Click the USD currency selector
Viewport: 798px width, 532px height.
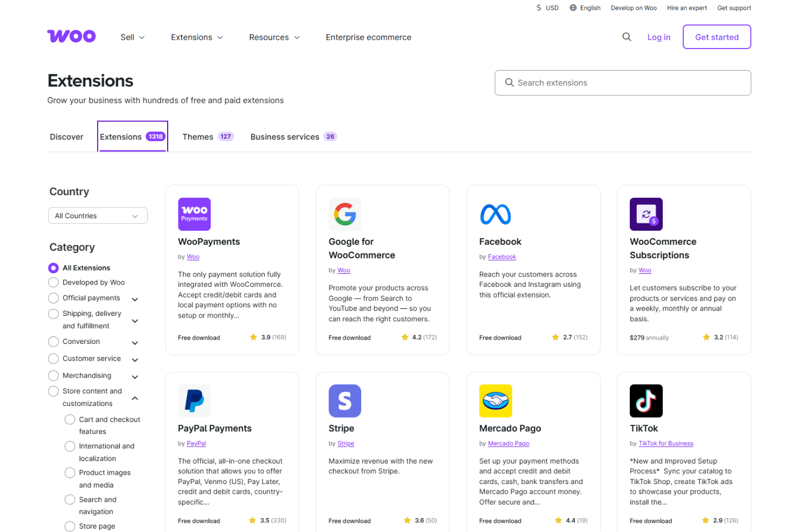pos(547,8)
